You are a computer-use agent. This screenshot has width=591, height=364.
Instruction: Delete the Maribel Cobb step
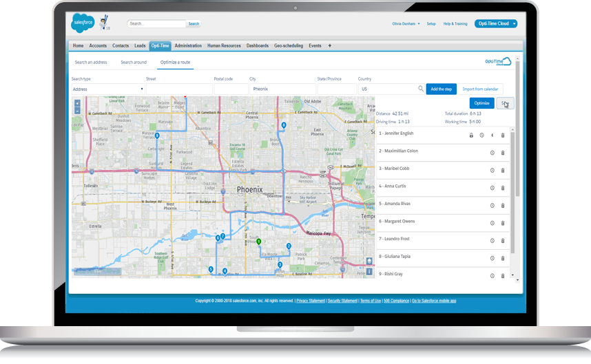(502, 170)
